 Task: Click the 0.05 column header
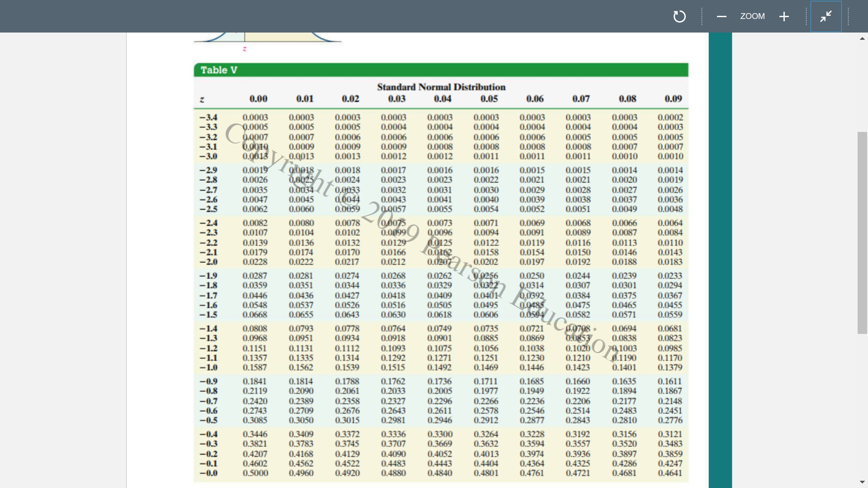click(489, 99)
